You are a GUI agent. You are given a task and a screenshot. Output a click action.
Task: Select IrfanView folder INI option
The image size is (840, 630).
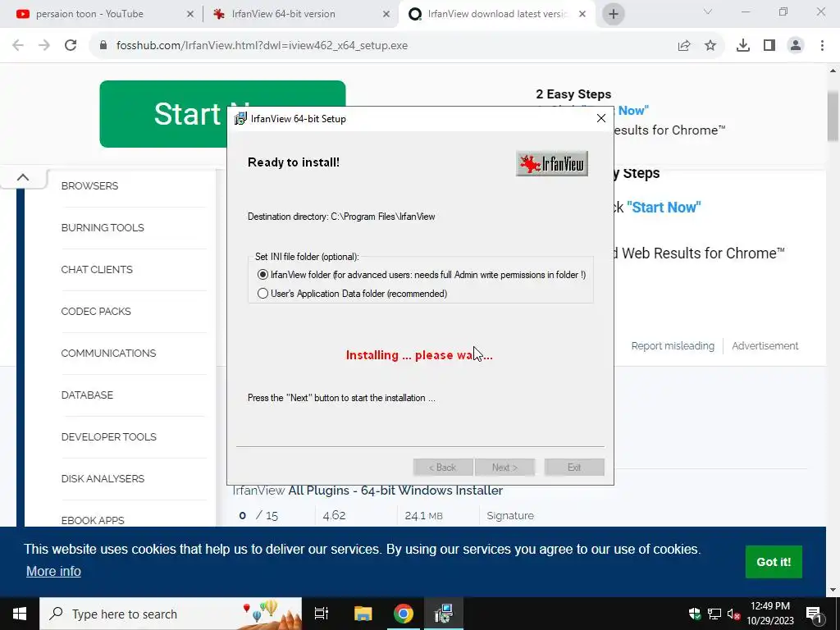(262, 275)
